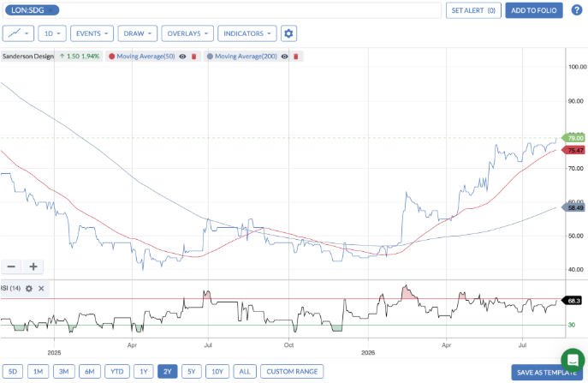
Task: Open the Custom Range picker
Action: 292,371
